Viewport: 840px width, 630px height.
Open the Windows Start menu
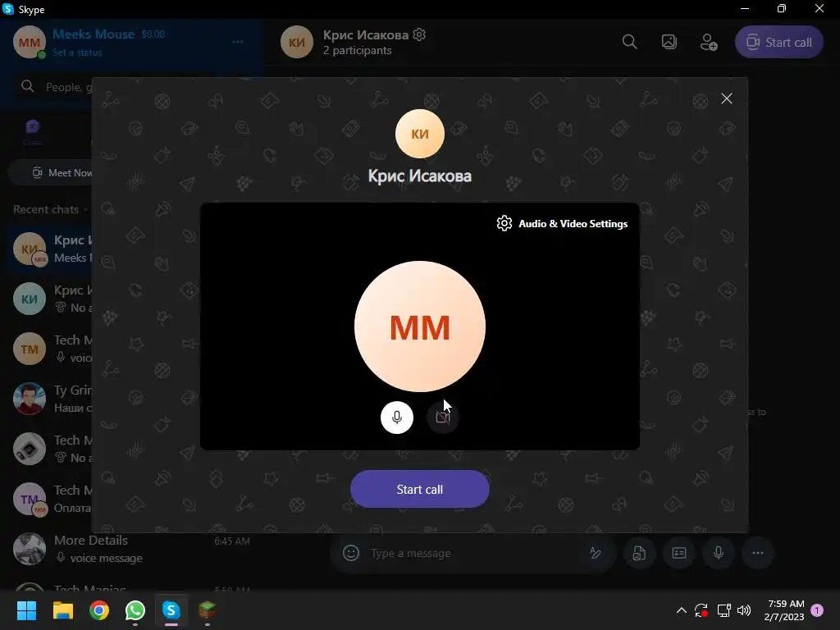click(x=26, y=610)
